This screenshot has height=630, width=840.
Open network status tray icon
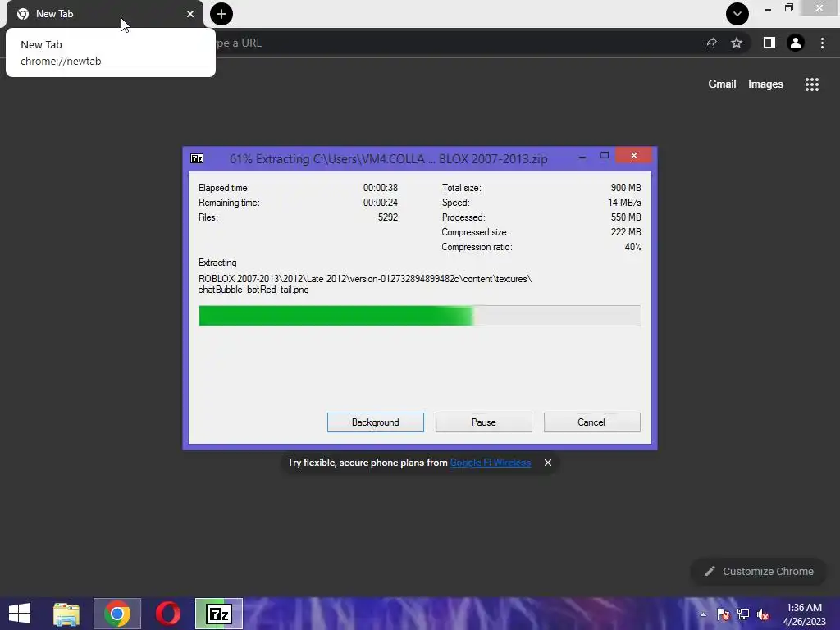point(743,614)
